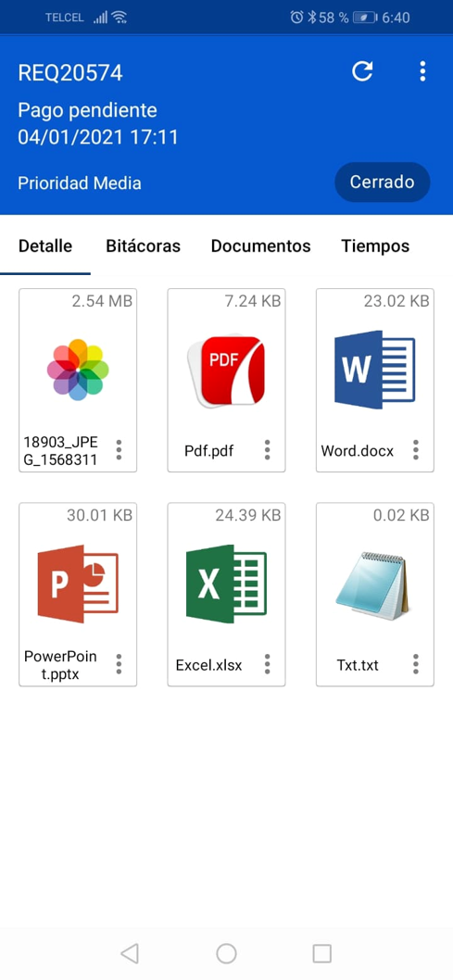Open the header overflow menu
This screenshot has width=453, height=980.
(423, 71)
